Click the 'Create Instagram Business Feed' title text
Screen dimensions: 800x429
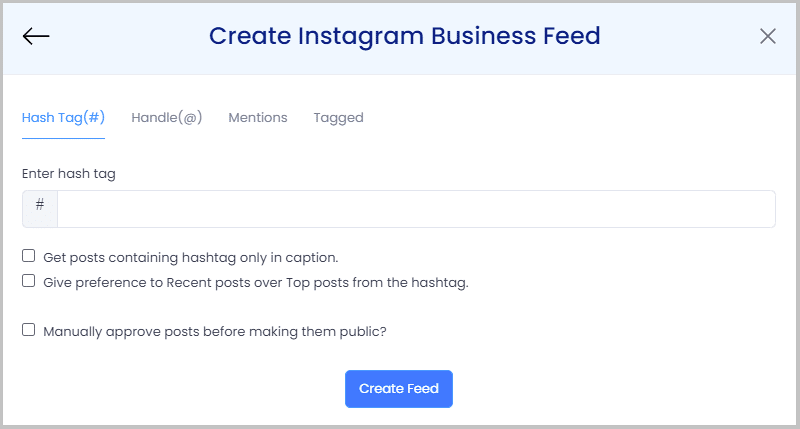click(405, 36)
